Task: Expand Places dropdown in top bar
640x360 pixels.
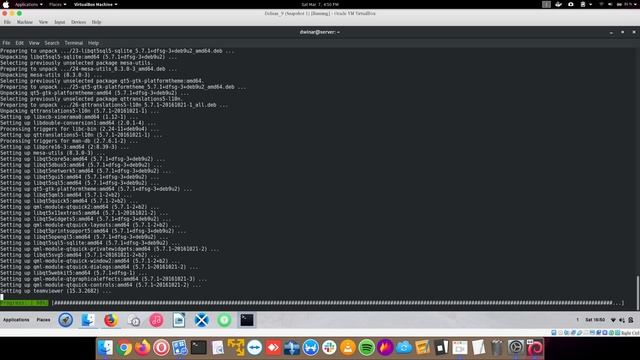Action: point(58,4)
